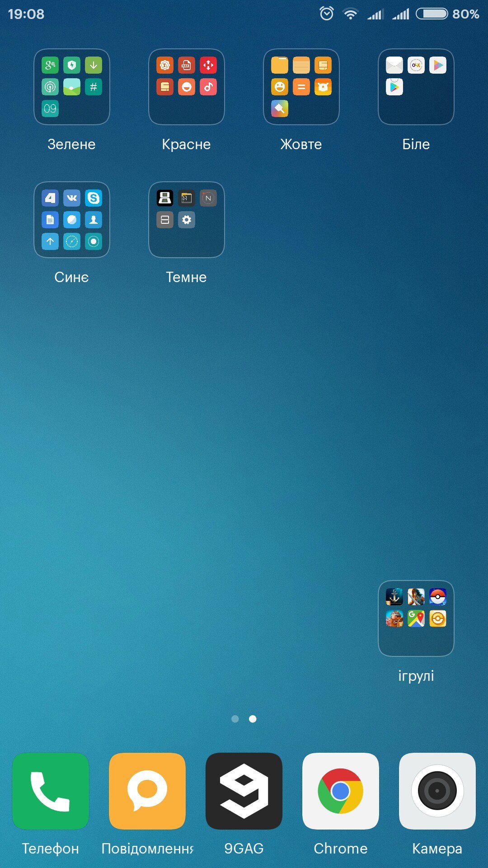Tap the Wi-Fi status indicator
Screen dimensions: 488x868
click(350, 14)
